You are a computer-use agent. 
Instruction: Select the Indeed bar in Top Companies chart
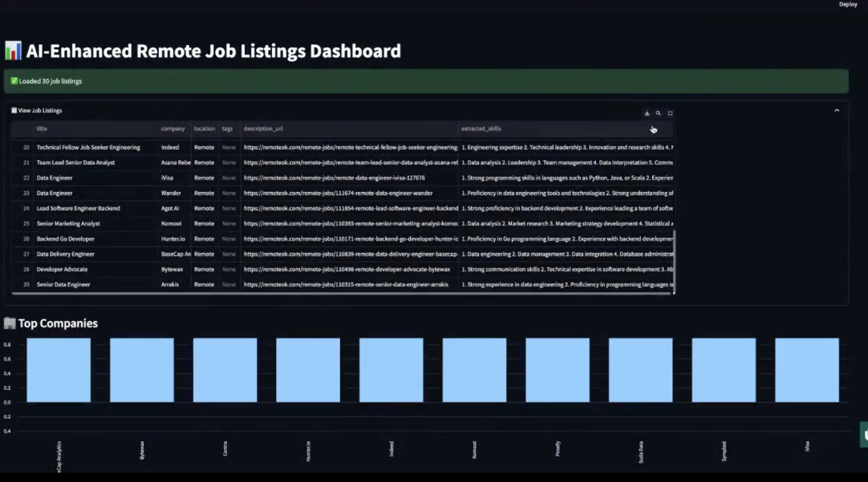pyautogui.click(x=391, y=370)
